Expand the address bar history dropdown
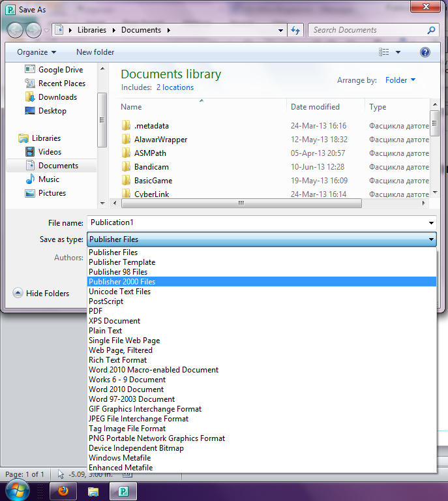The height and width of the screenshot is (501, 448). (x=280, y=31)
